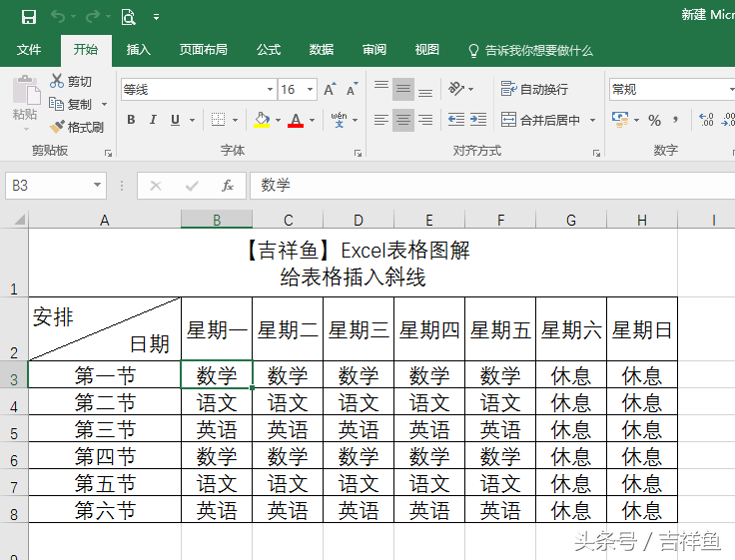Toggle wrap text (自动换行) option
Image resolution: width=735 pixels, height=560 pixels.
pyautogui.click(x=534, y=89)
